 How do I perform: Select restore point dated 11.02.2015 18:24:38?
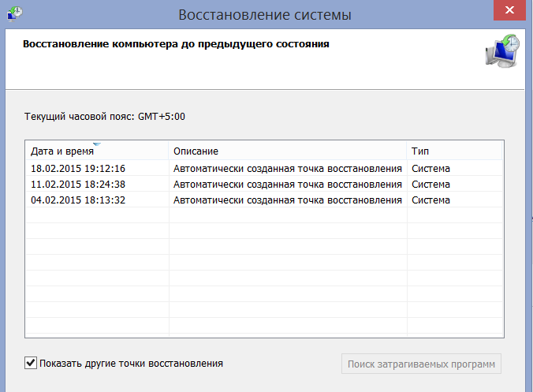tap(264, 185)
